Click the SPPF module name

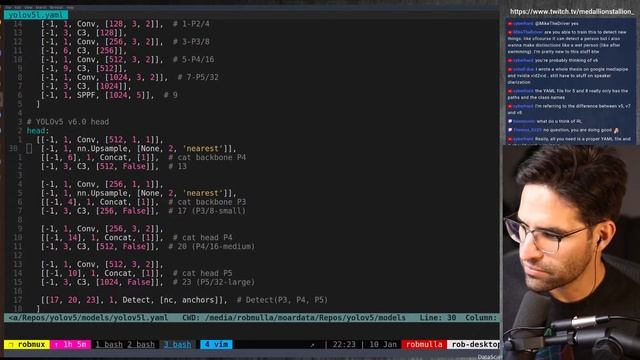[x=86, y=95]
